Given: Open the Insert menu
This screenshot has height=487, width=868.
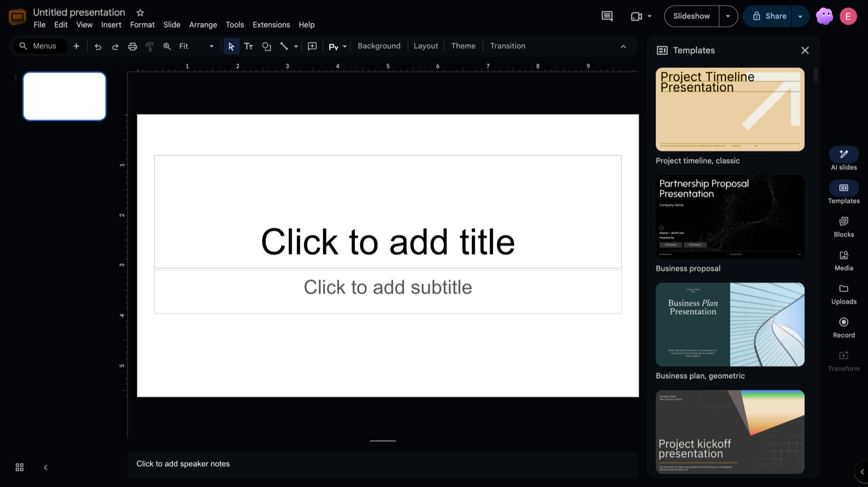Looking at the screenshot, I should pyautogui.click(x=111, y=25).
